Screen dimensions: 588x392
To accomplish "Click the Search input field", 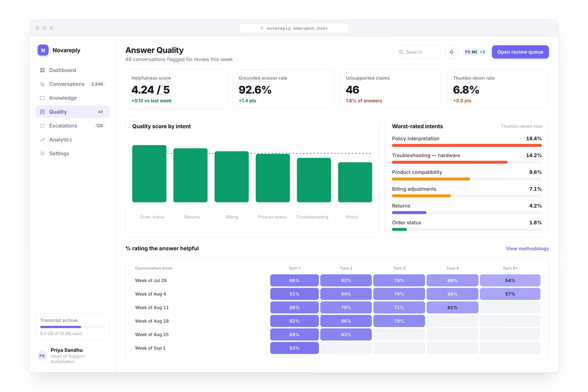I will (x=417, y=52).
